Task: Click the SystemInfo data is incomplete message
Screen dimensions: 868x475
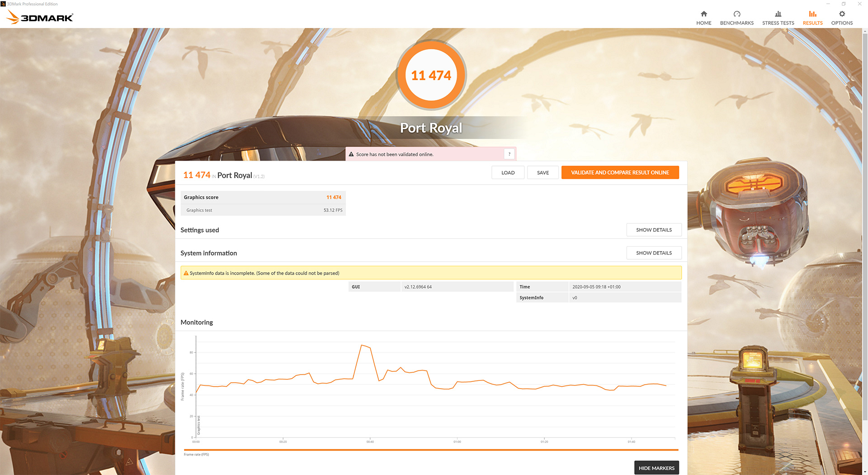Action: (x=264, y=273)
